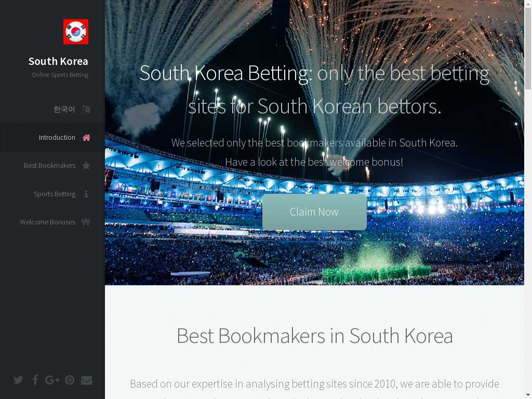Click the Claim Now button
The image size is (532, 399).
point(314,212)
